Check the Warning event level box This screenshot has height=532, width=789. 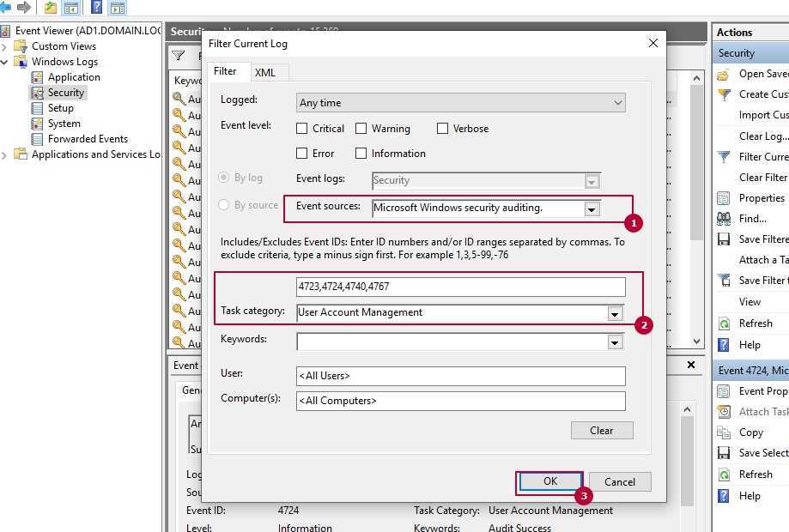tap(361, 129)
